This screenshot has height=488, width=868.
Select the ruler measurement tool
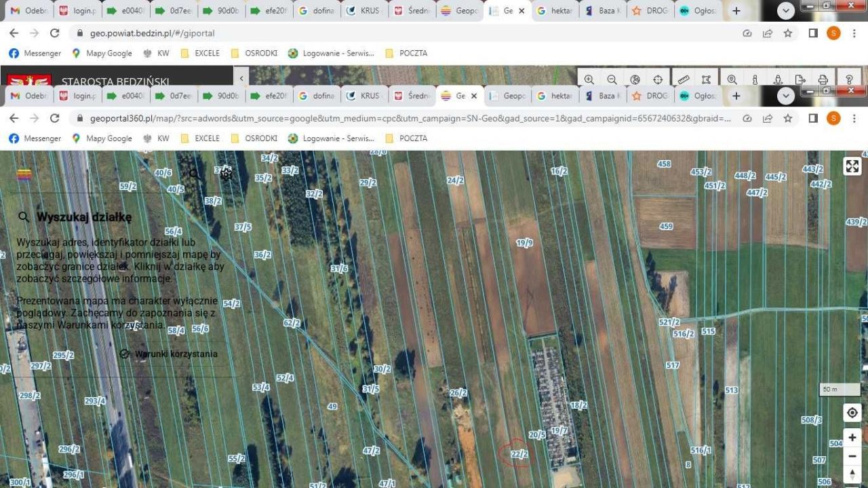click(684, 79)
